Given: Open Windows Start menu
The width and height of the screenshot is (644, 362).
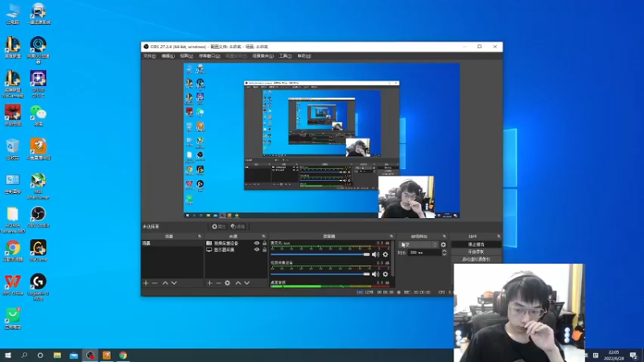Looking at the screenshot, I should (x=8, y=356).
